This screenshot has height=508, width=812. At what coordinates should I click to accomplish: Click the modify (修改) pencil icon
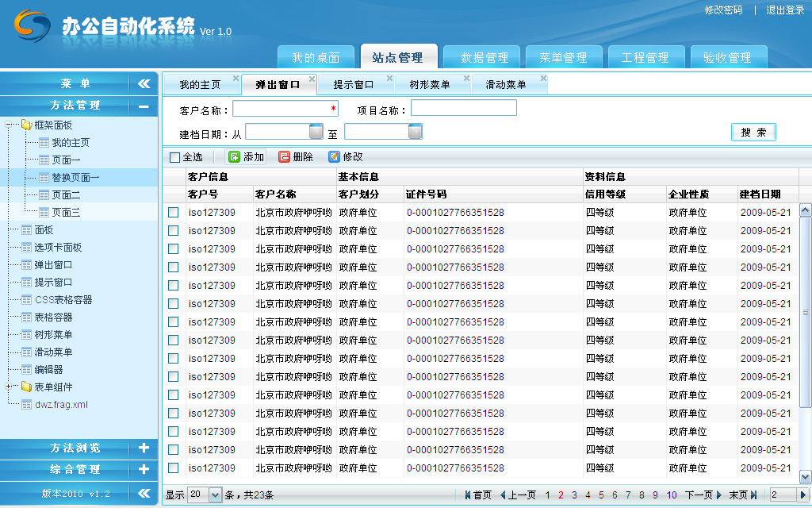pyautogui.click(x=334, y=156)
